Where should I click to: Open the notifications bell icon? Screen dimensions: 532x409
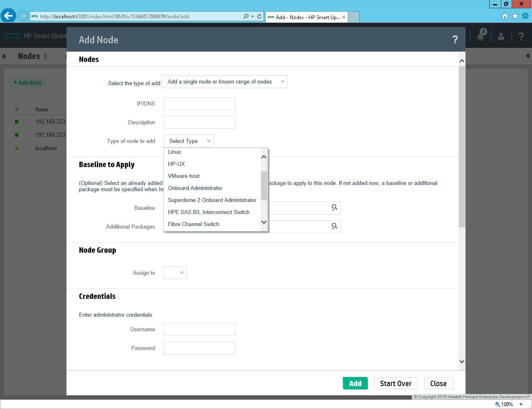pos(480,36)
